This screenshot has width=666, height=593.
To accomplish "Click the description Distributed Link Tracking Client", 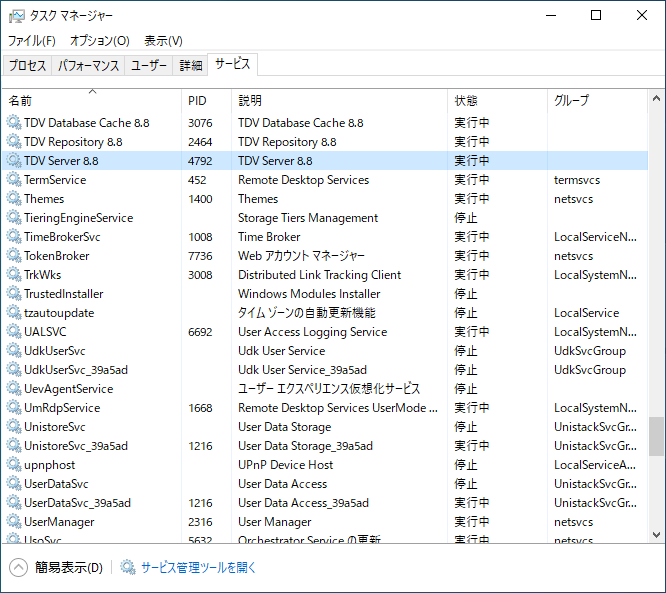I will [319, 275].
